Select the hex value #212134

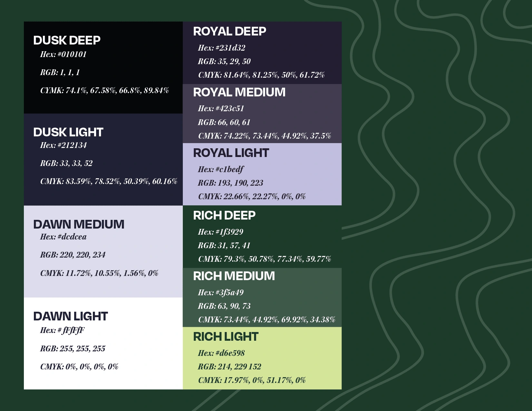[64, 145]
